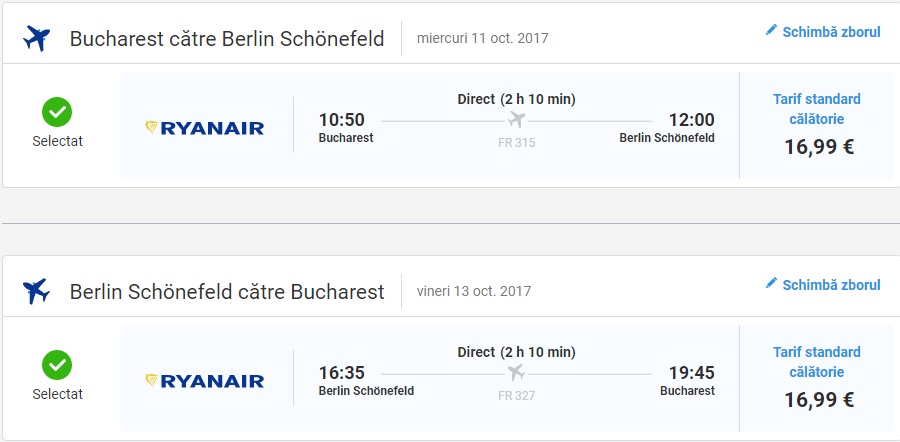This screenshot has height=442, width=900.
Task: Click the Bucharest către Berlin Schönefeld heading
Action: click(x=227, y=39)
